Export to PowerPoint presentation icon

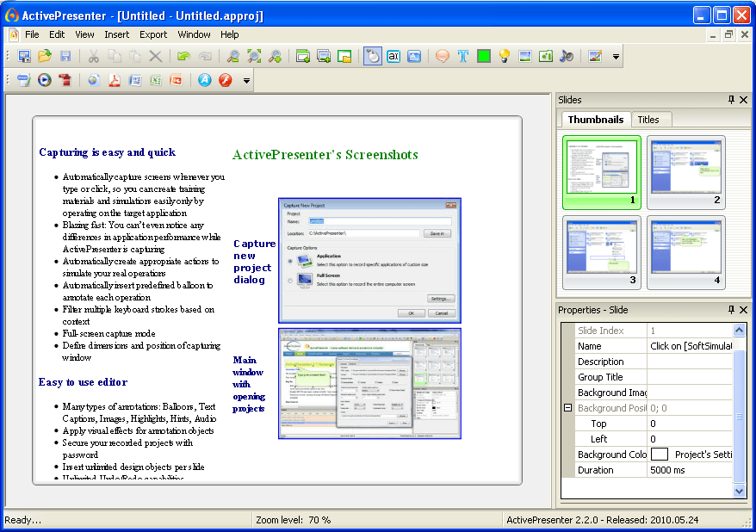[177, 80]
